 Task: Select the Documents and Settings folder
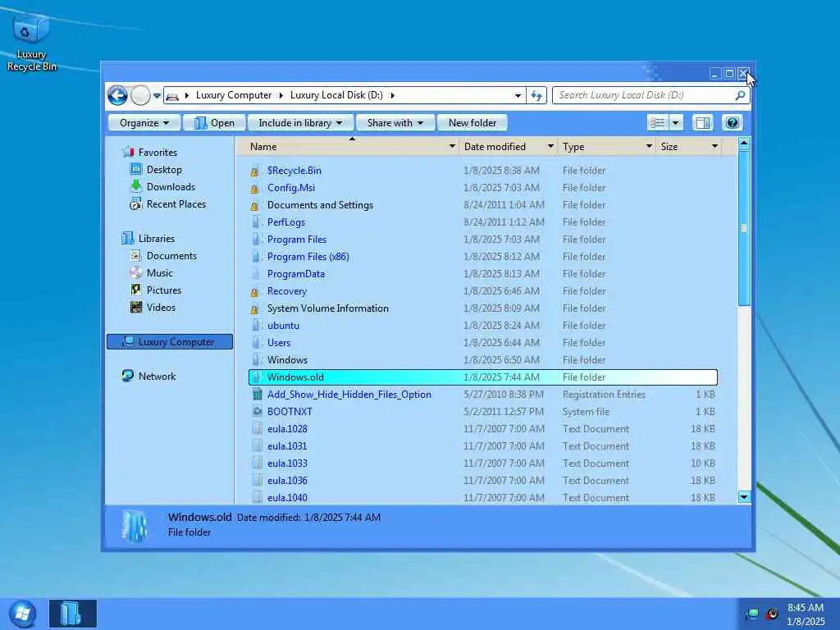(320, 204)
